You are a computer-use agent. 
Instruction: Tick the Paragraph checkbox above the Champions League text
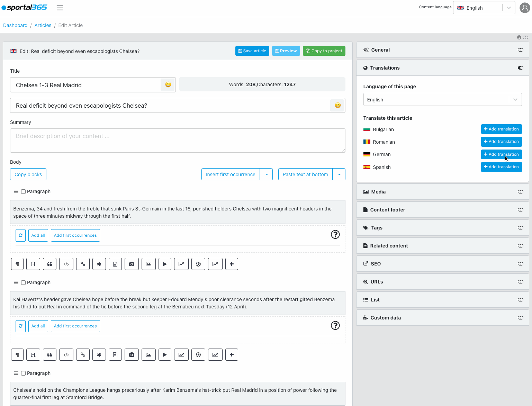23,373
